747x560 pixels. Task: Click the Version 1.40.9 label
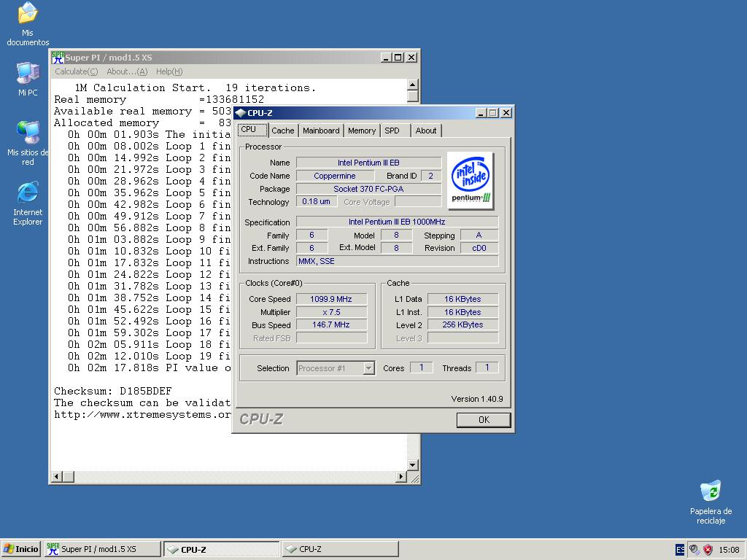pos(477,399)
